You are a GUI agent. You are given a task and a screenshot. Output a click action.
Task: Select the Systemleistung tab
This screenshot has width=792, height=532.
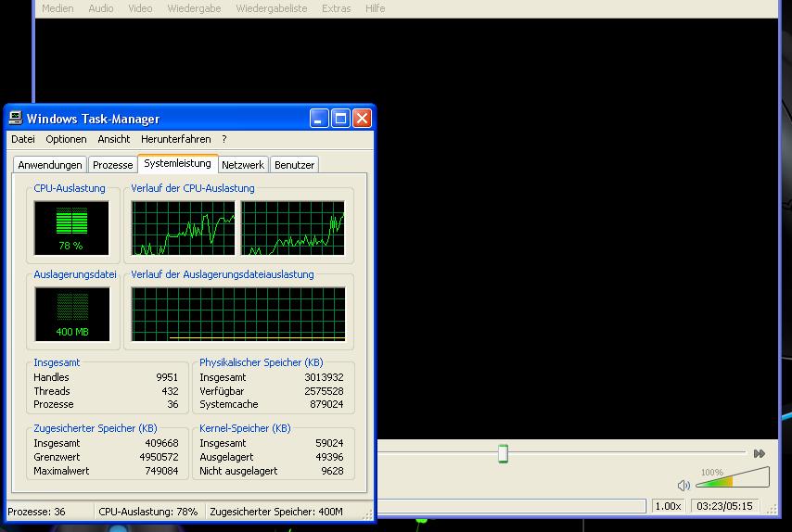tap(177, 163)
